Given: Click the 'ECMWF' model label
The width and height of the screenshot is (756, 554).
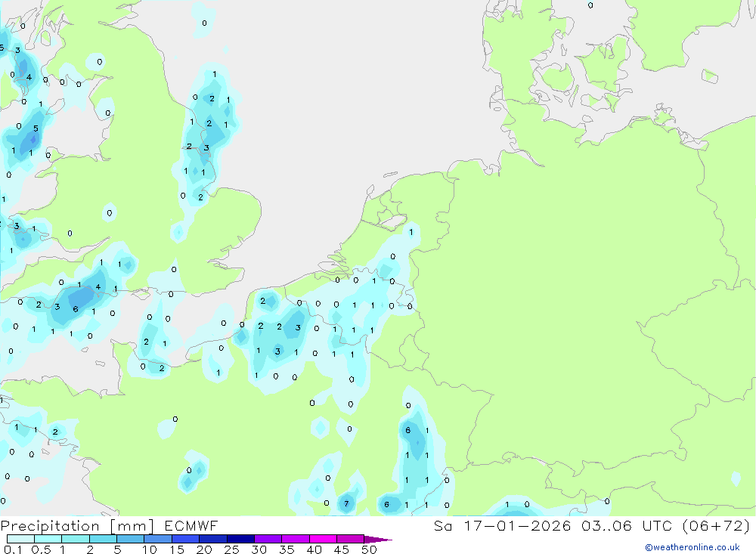Looking at the screenshot, I should point(191,526).
